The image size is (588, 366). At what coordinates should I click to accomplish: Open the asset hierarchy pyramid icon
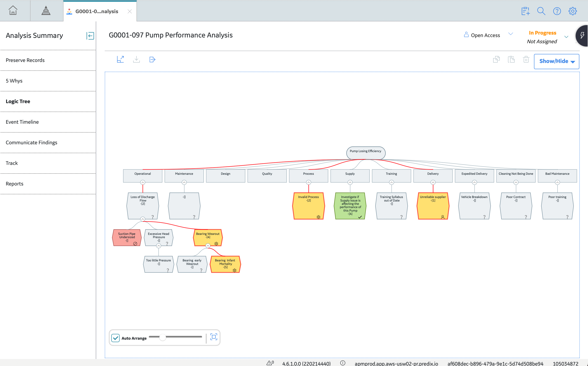pyautogui.click(x=46, y=11)
